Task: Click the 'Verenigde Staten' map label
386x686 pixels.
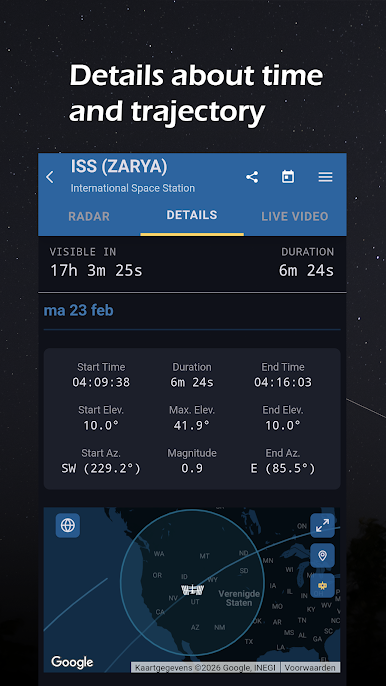Action: click(x=239, y=598)
